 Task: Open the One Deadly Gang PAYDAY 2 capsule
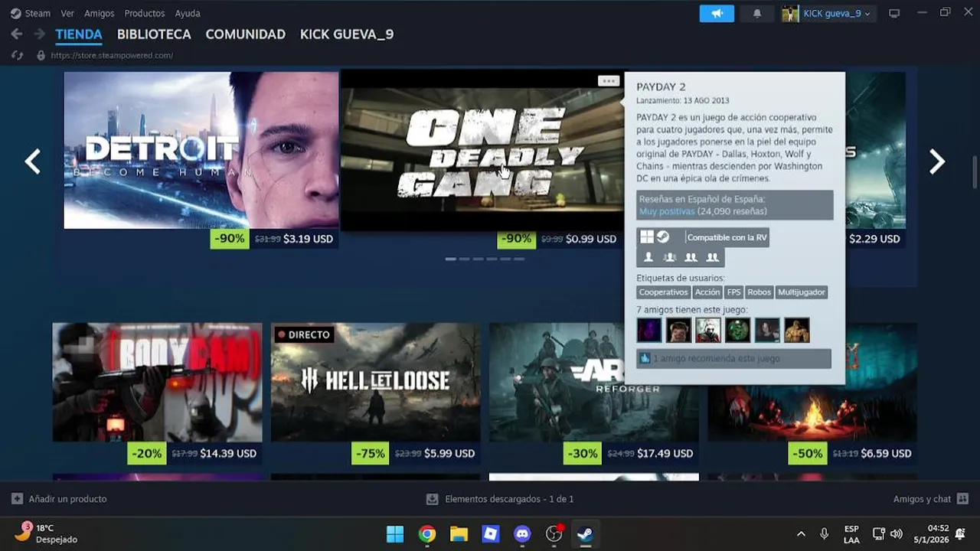pos(482,150)
